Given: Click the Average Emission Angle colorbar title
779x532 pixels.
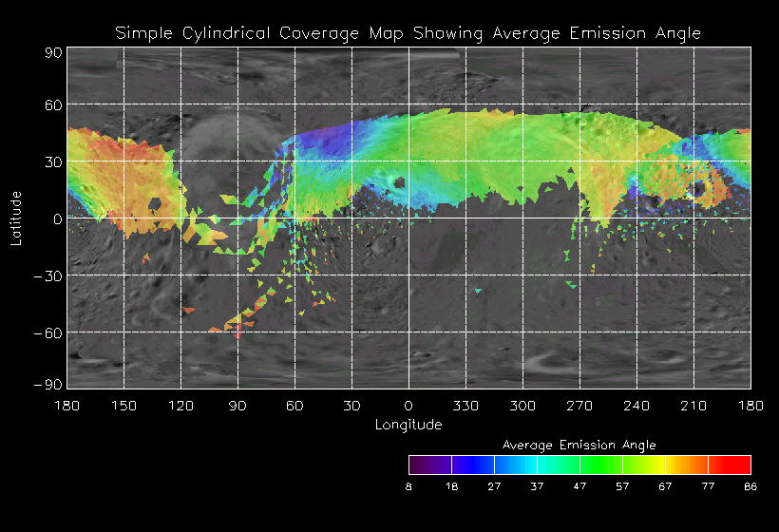Looking at the screenshot, I should pos(579,445).
